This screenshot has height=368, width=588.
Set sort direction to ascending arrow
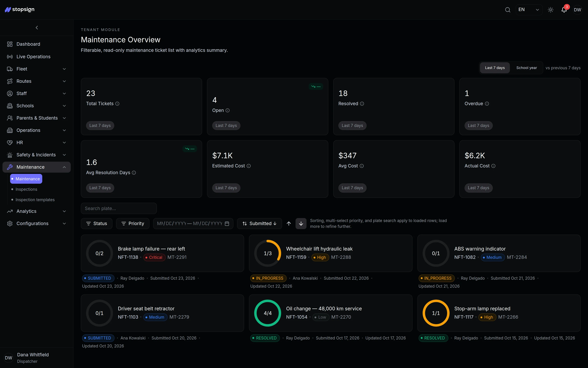(289, 224)
